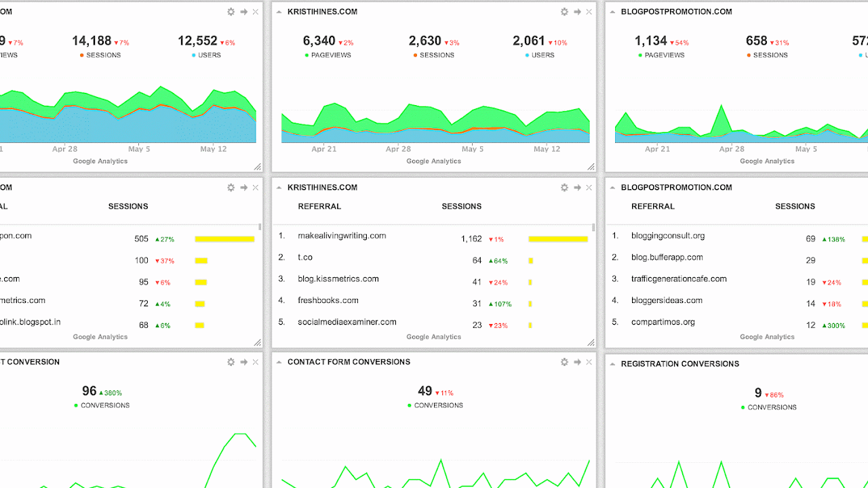868x488 pixels.
Task: Click the 12,552 users value
Action: click(197, 41)
